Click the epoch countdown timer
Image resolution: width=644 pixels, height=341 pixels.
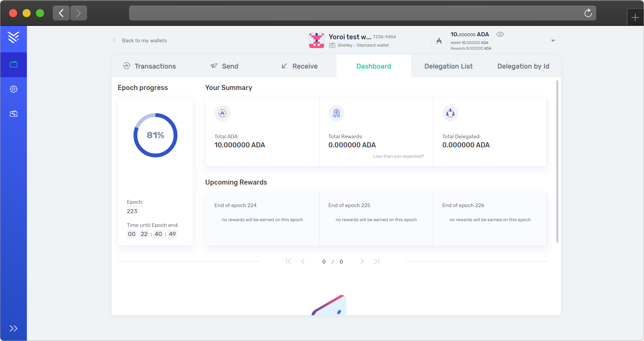coord(152,234)
